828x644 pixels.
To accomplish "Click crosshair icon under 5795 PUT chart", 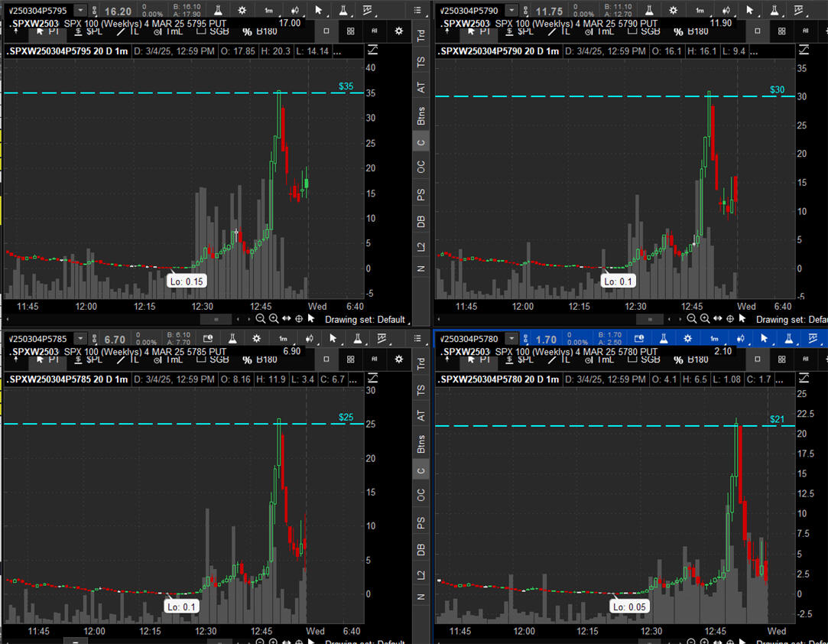I will pyautogui.click(x=299, y=319).
